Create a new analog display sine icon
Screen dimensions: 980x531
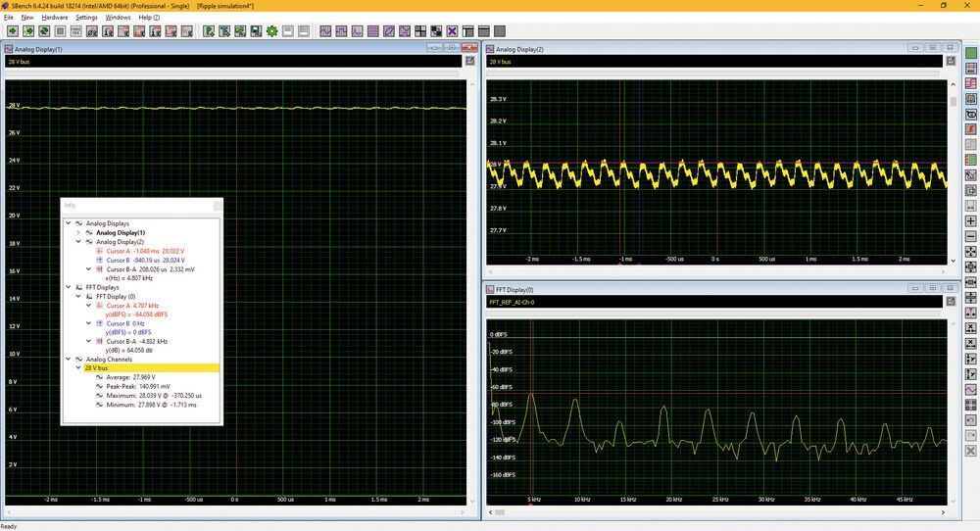coord(325,31)
